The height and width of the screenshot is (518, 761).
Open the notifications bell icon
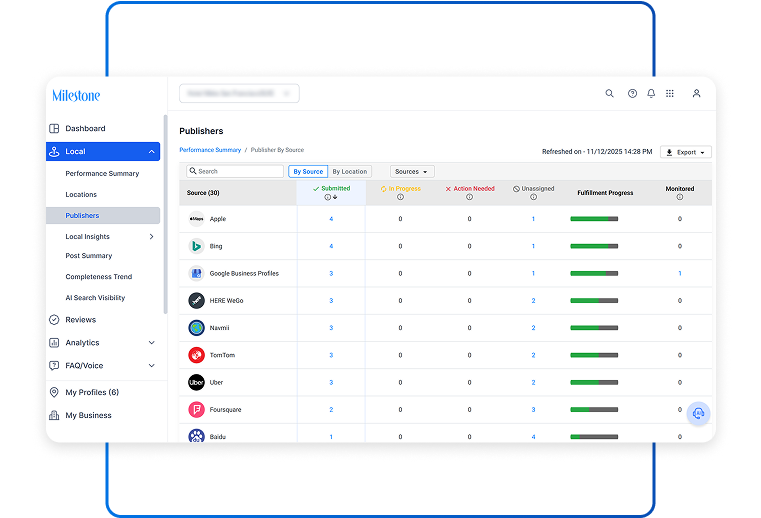651,94
